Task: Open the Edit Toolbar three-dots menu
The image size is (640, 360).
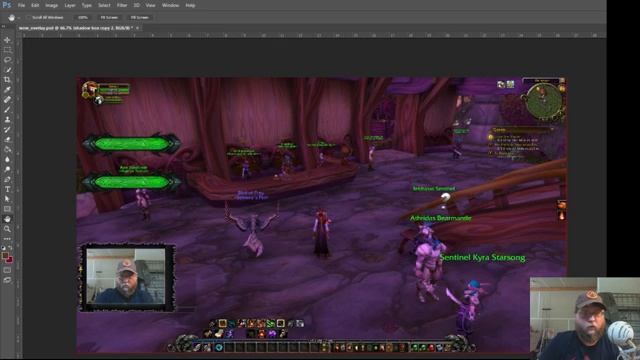Action: point(7,239)
